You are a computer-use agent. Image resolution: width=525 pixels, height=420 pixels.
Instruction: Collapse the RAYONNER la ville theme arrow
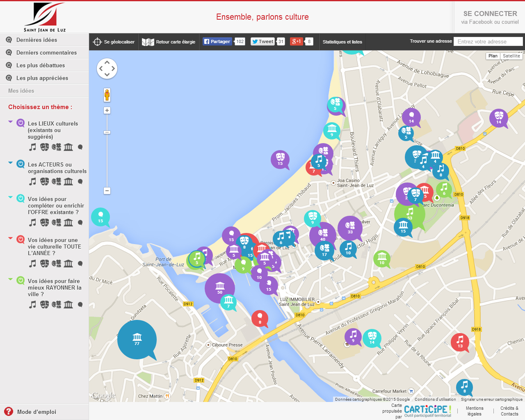coord(11,279)
